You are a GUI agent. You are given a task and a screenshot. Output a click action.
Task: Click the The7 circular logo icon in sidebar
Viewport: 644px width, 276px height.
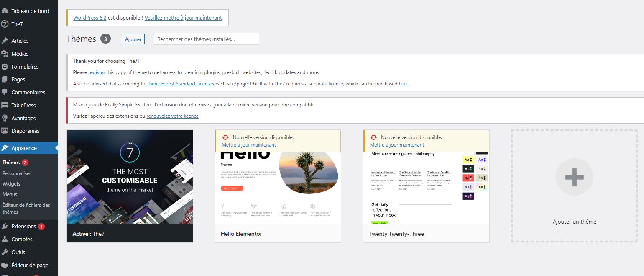pos(5,24)
